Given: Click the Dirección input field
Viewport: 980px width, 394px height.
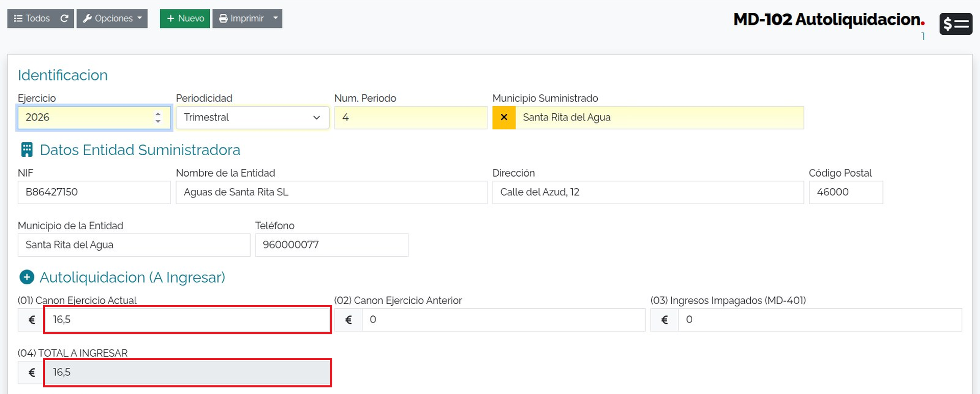Looking at the screenshot, I should click(x=648, y=192).
